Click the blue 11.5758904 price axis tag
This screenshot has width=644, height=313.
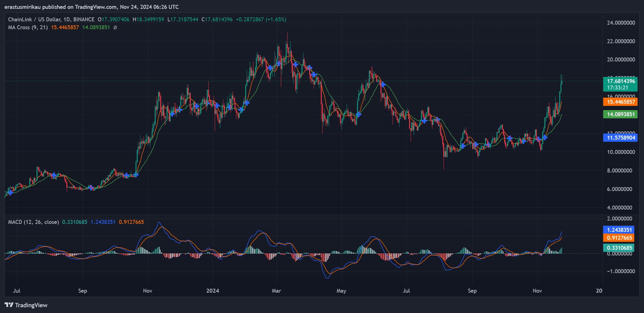pyautogui.click(x=621, y=138)
